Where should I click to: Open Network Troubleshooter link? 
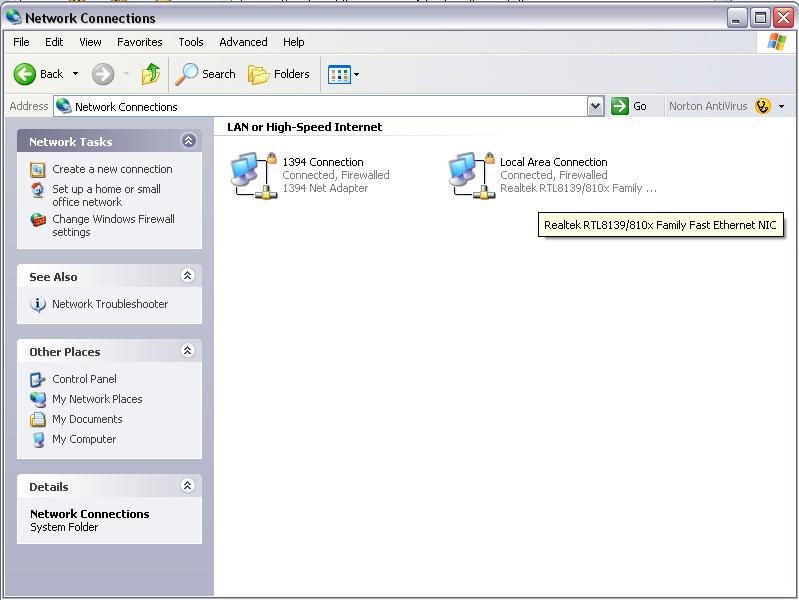(x=110, y=304)
